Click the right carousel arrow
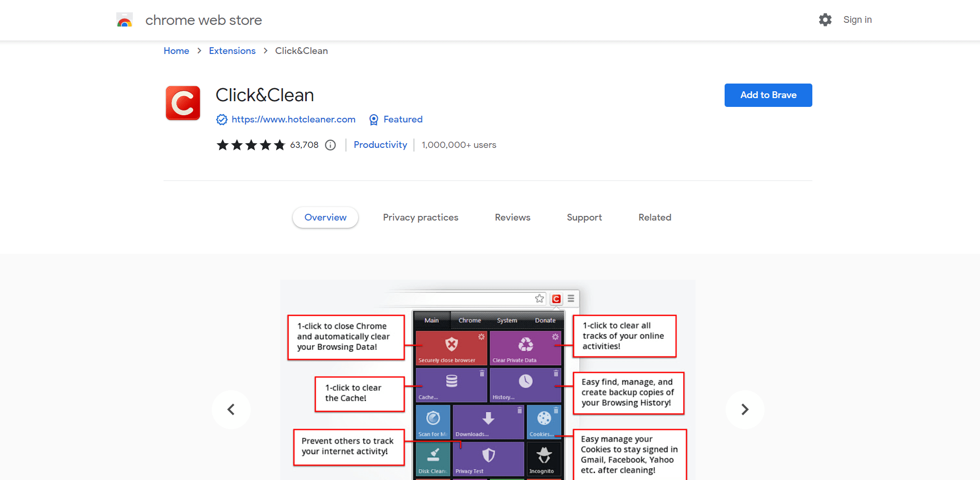The image size is (980, 480). [745, 409]
